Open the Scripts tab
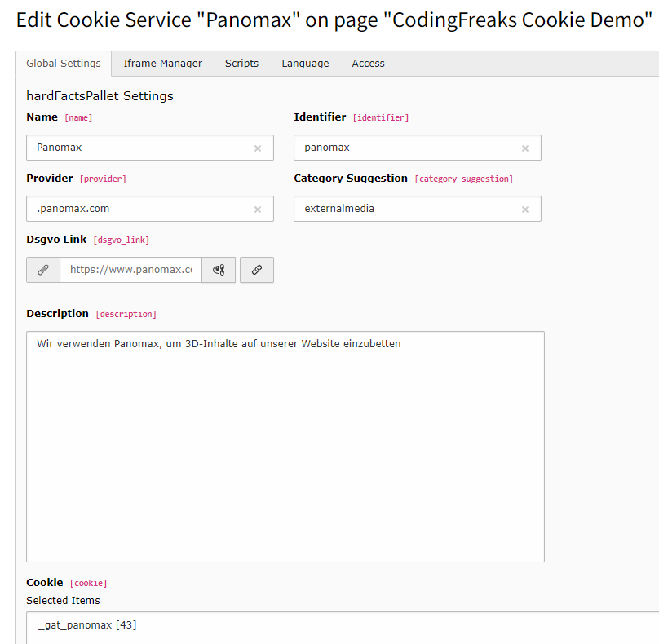 click(241, 64)
